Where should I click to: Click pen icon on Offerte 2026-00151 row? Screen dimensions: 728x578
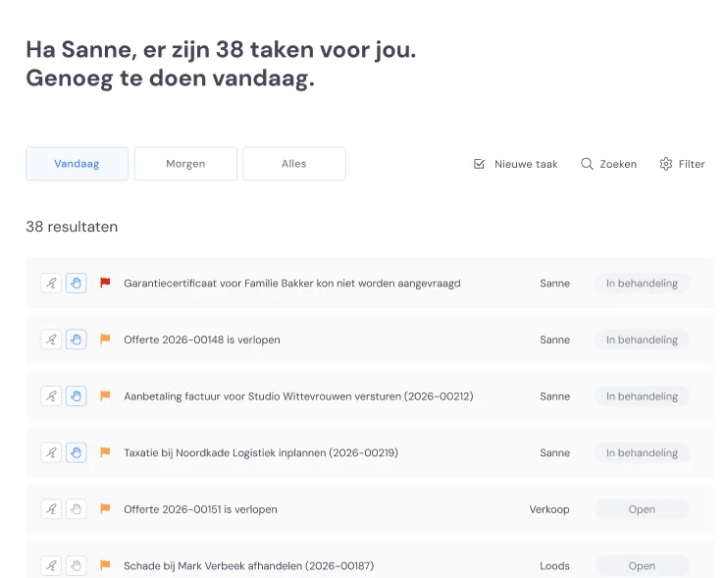click(51, 509)
